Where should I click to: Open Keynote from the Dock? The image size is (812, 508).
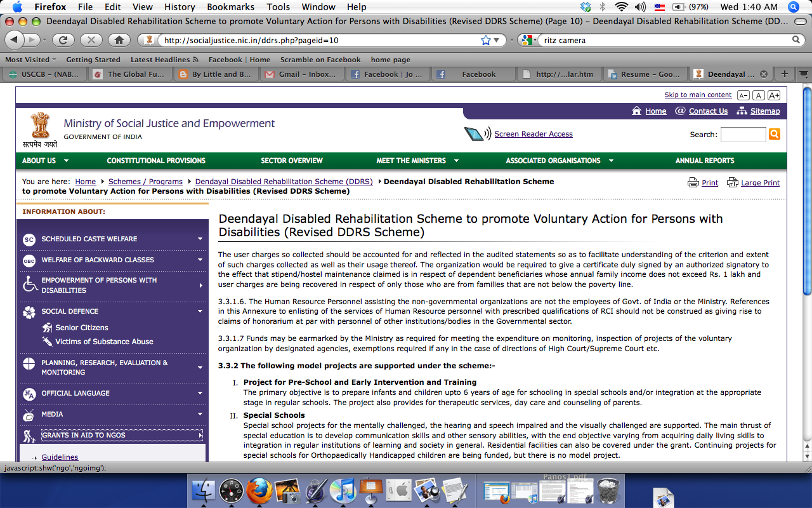[371, 491]
